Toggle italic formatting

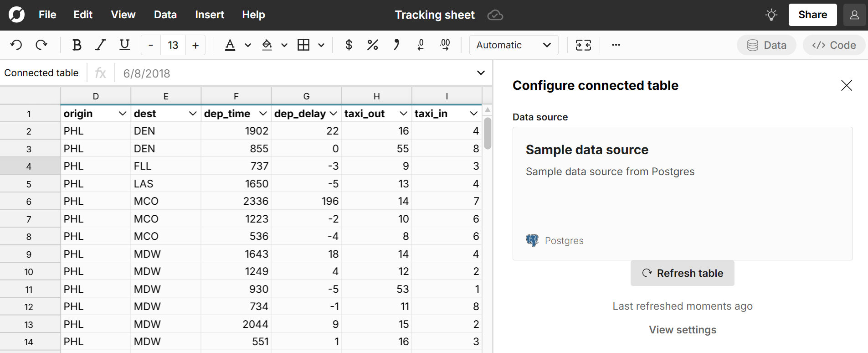point(100,45)
